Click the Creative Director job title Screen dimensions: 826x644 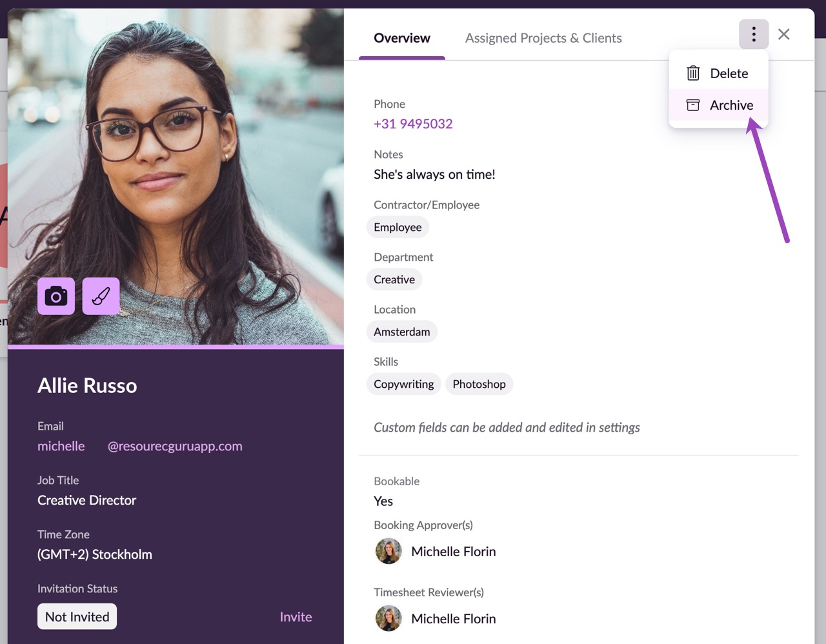[x=86, y=500]
